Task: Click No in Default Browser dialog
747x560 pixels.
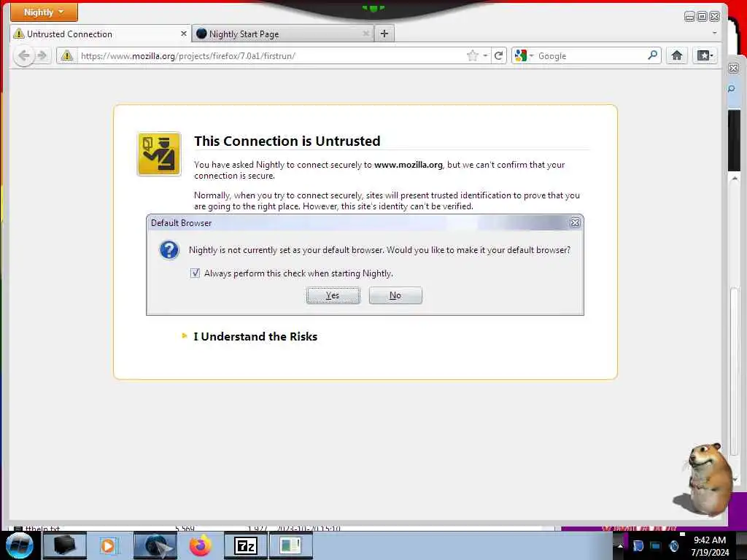Action: coord(395,295)
